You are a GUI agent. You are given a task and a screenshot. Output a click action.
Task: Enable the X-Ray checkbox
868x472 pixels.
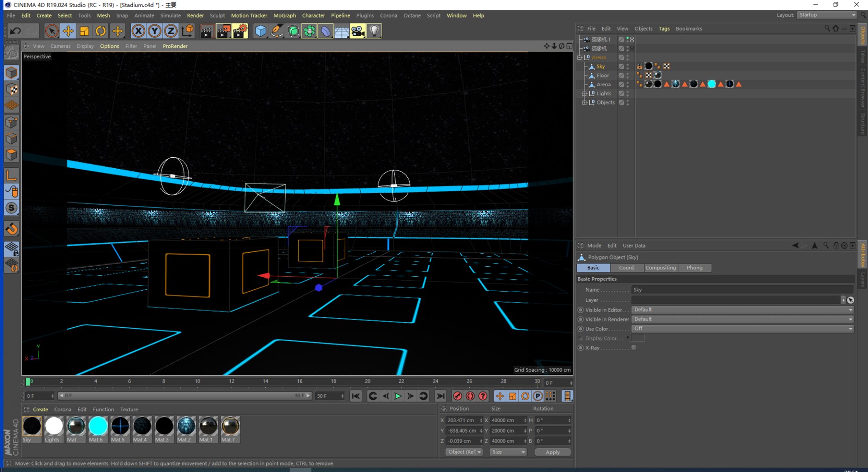pyautogui.click(x=634, y=348)
